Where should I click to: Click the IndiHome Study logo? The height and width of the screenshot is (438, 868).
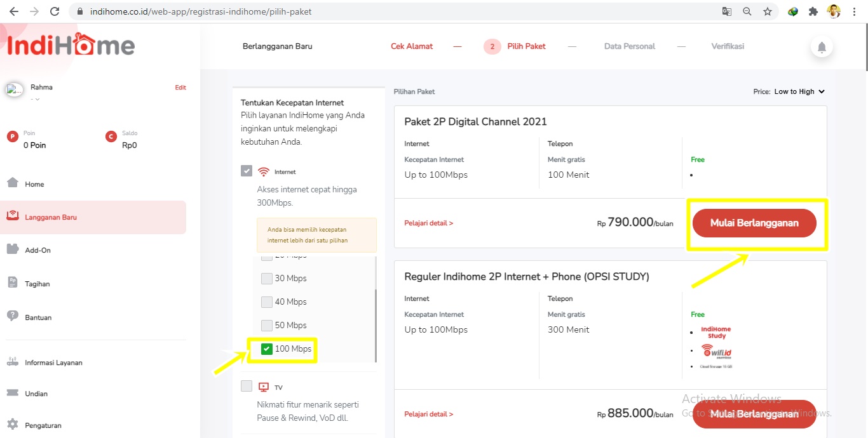click(716, 332)
